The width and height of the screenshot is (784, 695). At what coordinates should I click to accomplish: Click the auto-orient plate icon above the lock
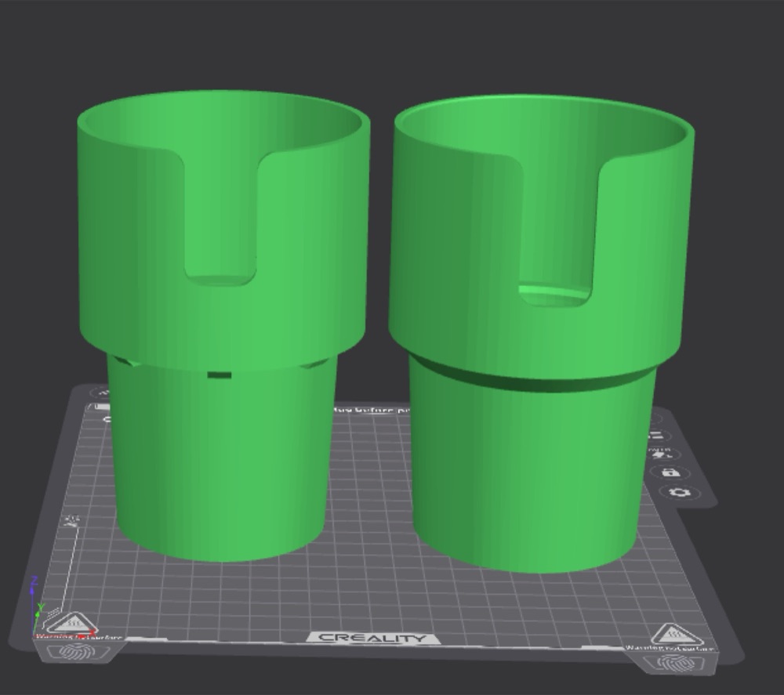[663, 454]
